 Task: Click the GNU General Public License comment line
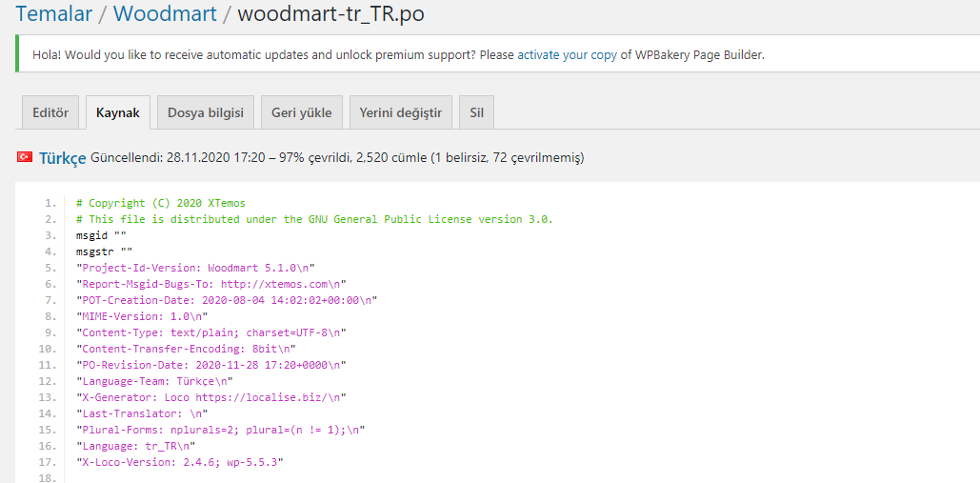click(314, 219)
